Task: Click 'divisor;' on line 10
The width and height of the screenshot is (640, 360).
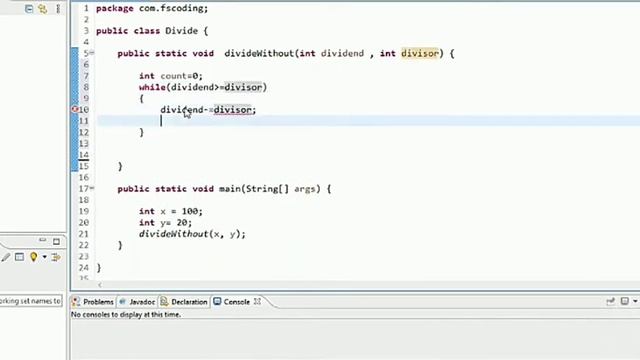Action: point(235,110)
